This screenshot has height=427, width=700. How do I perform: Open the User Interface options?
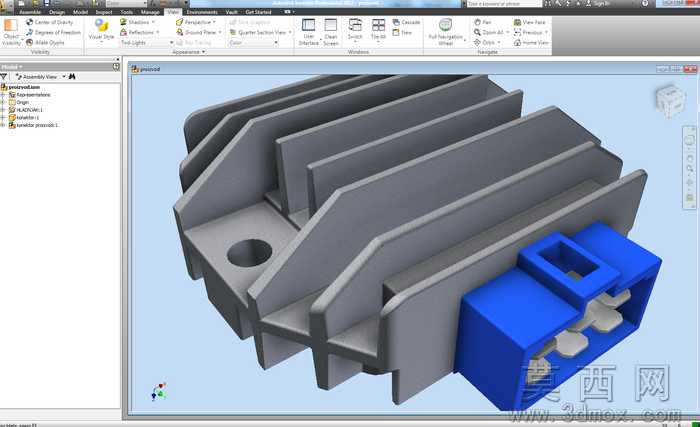[308, 32]
